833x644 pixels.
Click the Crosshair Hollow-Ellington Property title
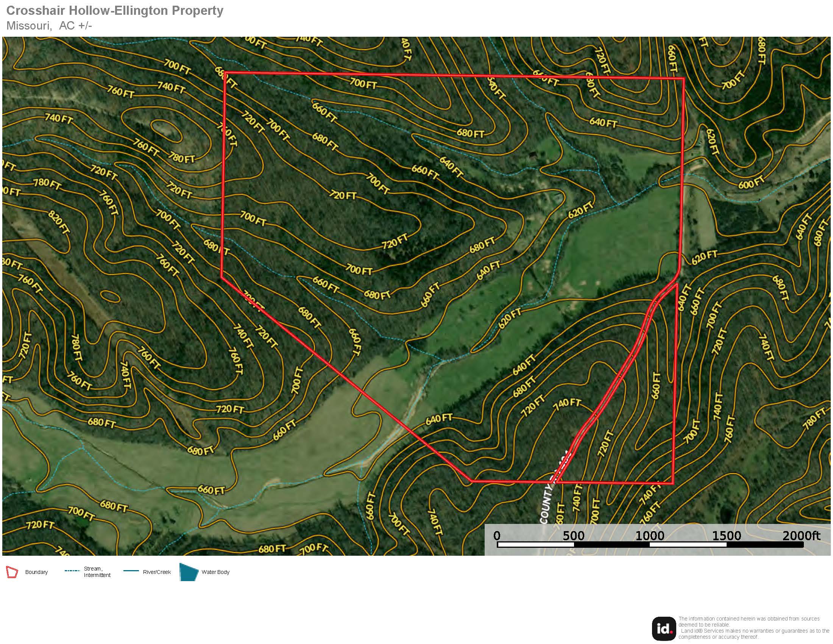114,11
